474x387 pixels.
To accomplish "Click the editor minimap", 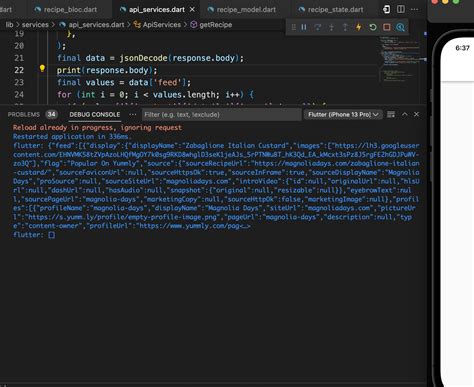I will tap(402, 60).
